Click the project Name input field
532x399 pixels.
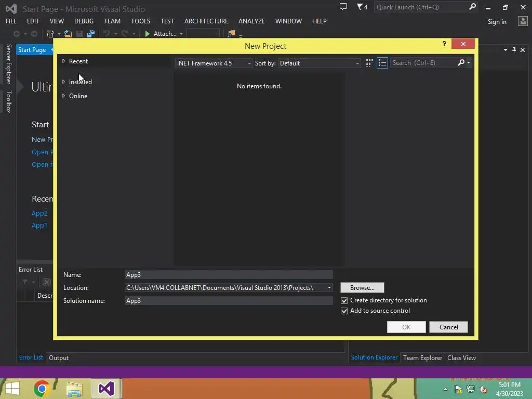[229, 275]
